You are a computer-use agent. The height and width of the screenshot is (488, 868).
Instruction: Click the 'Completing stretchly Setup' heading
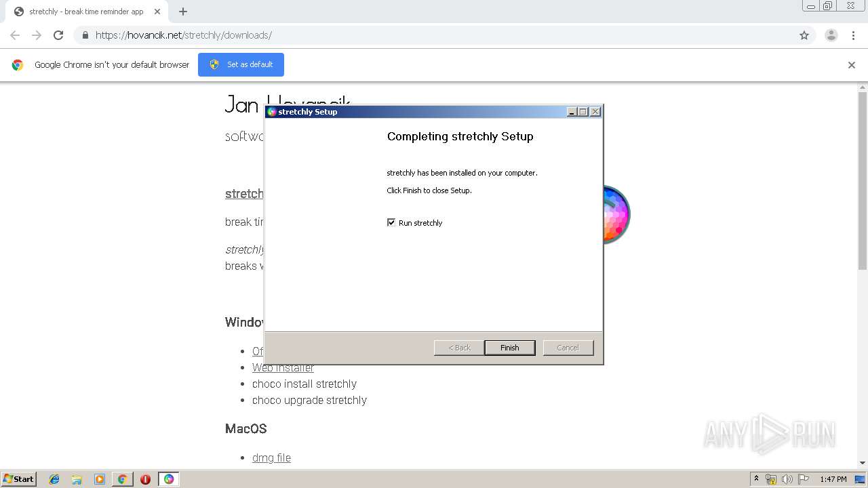(x=460, y=136)
